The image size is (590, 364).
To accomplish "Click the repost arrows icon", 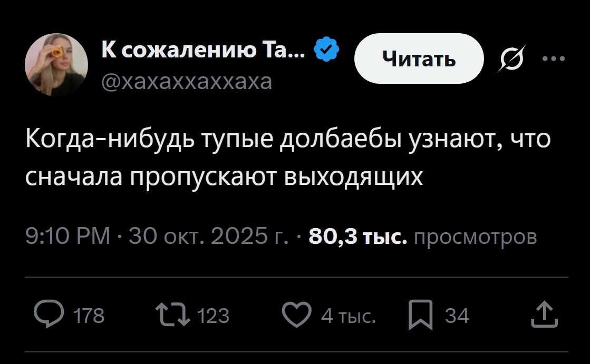I will (x=173, y=315).
